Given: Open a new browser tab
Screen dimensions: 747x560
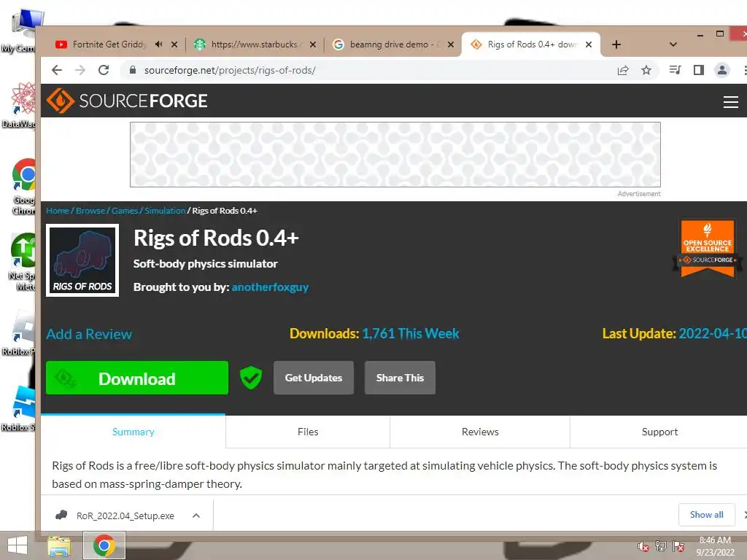Looking at the screenshot, I should [x=616, y=44].
